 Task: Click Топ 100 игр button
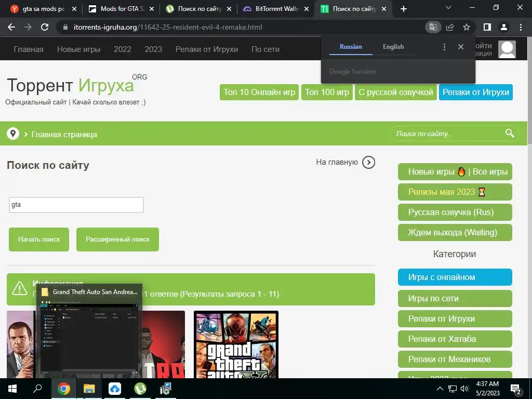[x=327, y=92]
